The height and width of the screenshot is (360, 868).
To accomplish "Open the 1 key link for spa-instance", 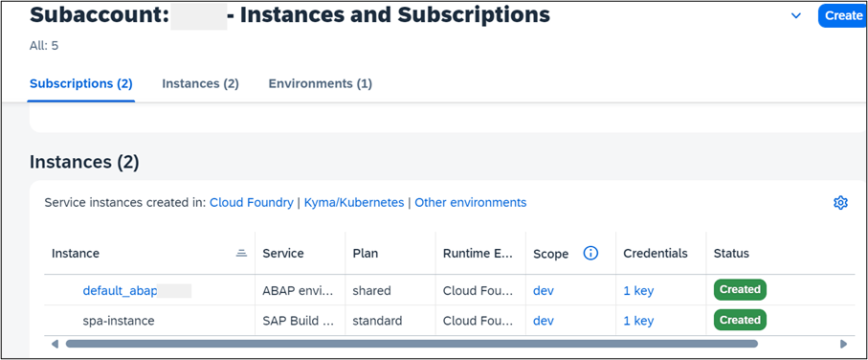I will click(638, 321).
